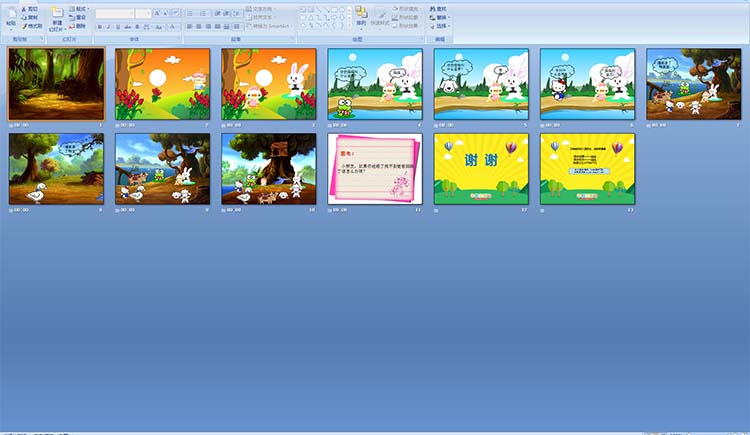The width and height of the screenshot is (750, 435).
Task: Click the Justify alignment icon
Action: (218, 26)
